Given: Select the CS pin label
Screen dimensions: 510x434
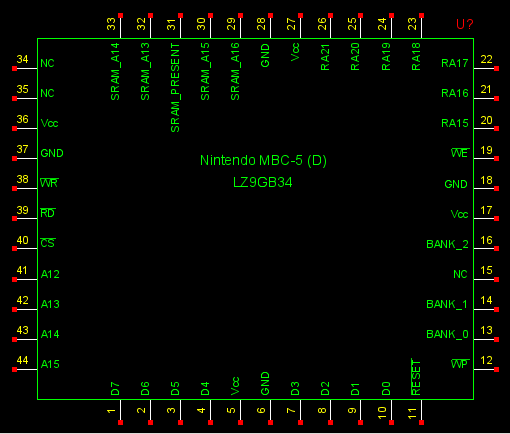Looking at the screenshot, I should pyautogui.click(x=48, y=243).
